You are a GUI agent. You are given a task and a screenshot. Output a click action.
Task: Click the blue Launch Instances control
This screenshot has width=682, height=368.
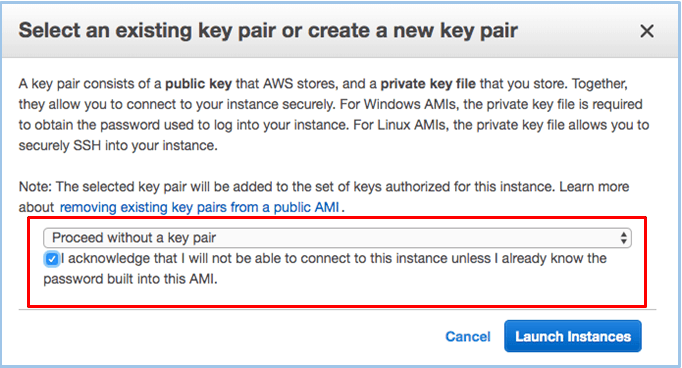point(573,336)
